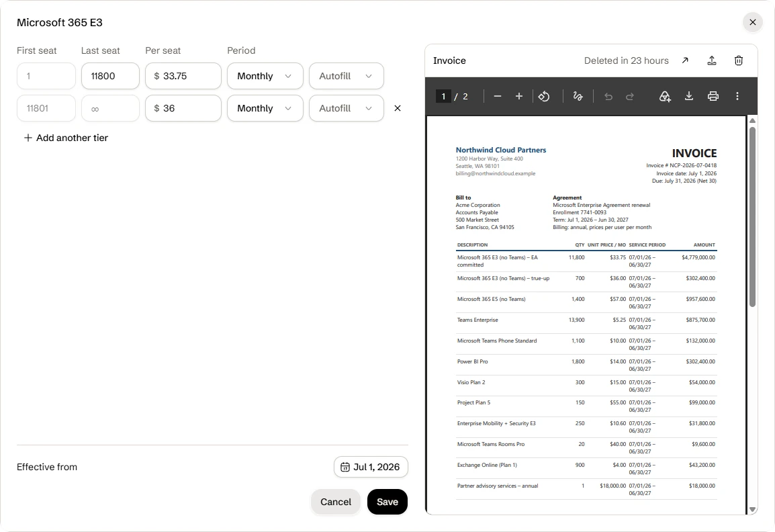Click the PDF scroll up arrow

752,121
